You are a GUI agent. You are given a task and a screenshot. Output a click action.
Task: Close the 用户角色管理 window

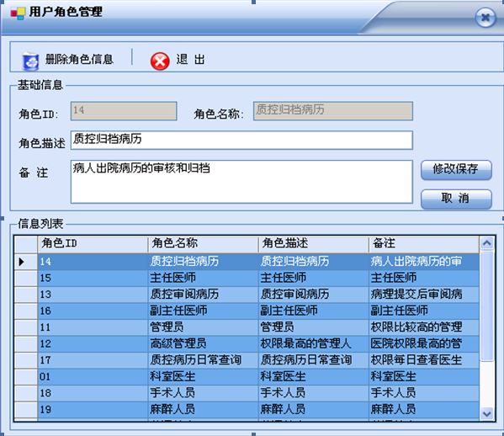point(485,17)
